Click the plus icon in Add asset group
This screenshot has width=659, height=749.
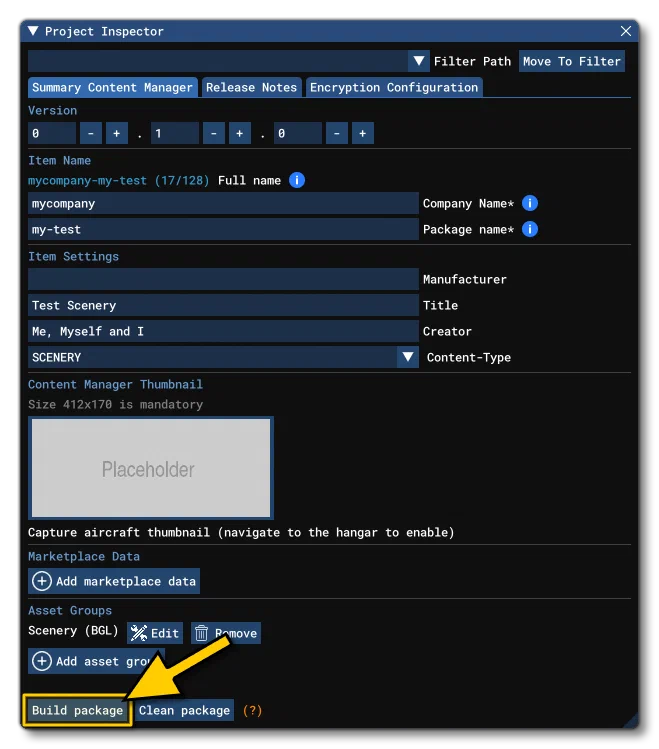42,661
